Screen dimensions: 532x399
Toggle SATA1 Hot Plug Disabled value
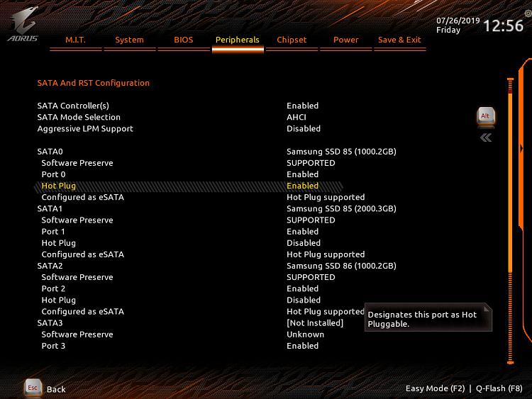click(302, 243)
